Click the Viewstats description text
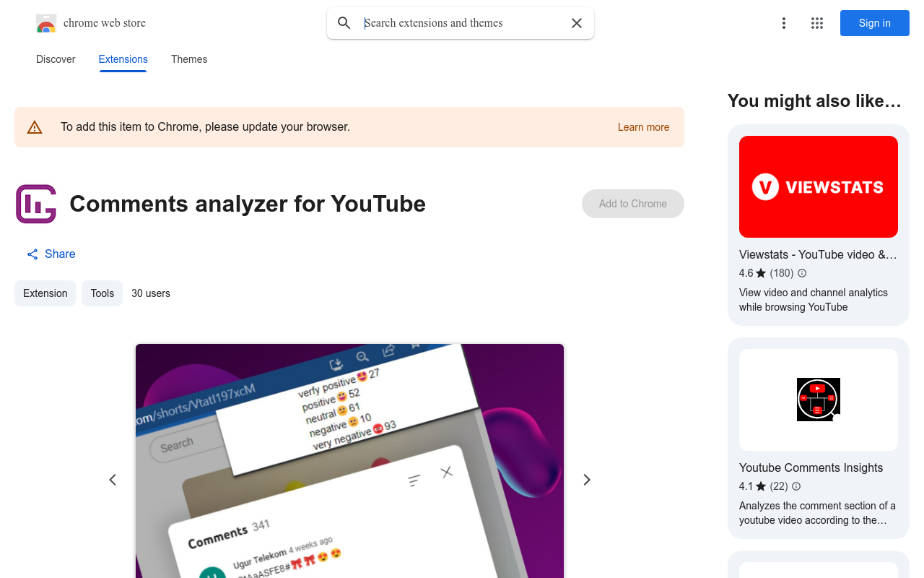Image resolution: width=924 pixels, height=578 pixels. pos(814,300)
